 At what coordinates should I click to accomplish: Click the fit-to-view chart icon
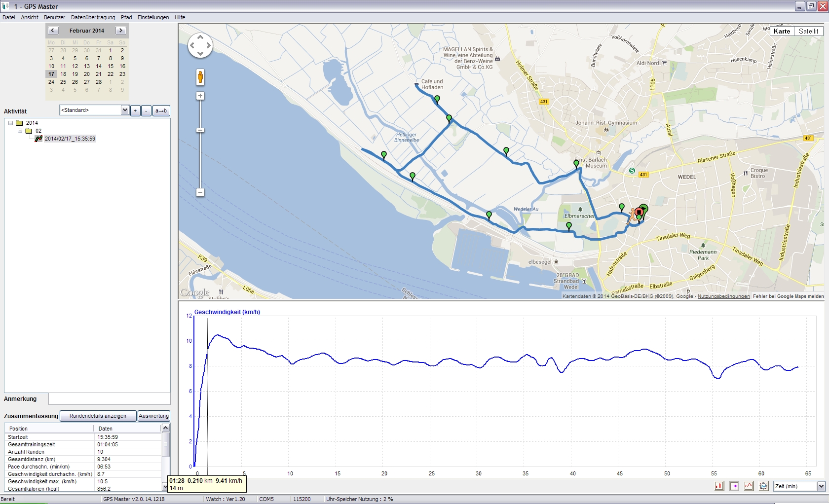[x=763, y=486]
